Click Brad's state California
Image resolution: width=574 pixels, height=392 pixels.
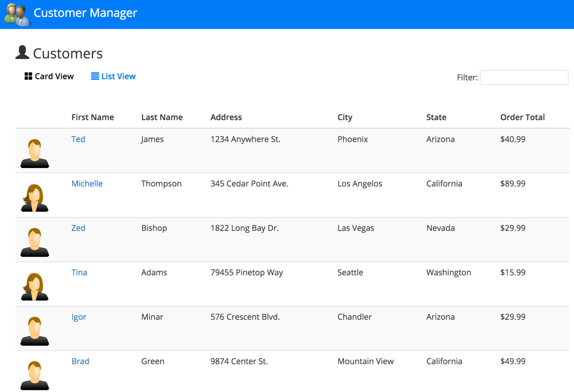click(x=444, y=361)
